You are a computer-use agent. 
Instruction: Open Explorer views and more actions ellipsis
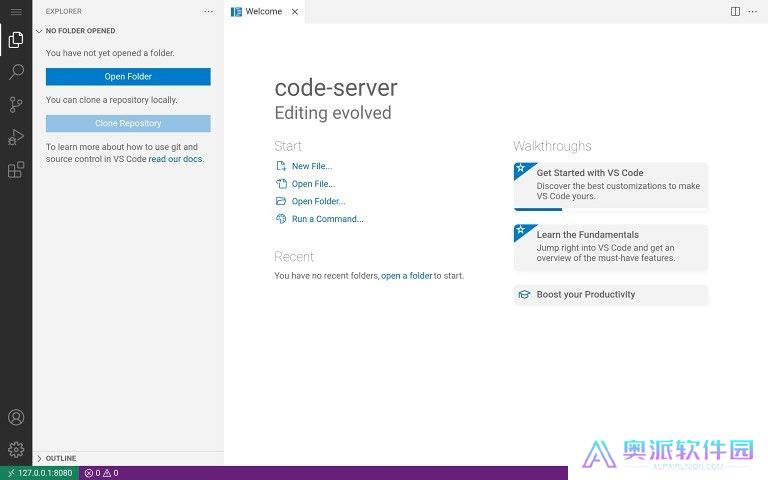[x=209, y=11]
